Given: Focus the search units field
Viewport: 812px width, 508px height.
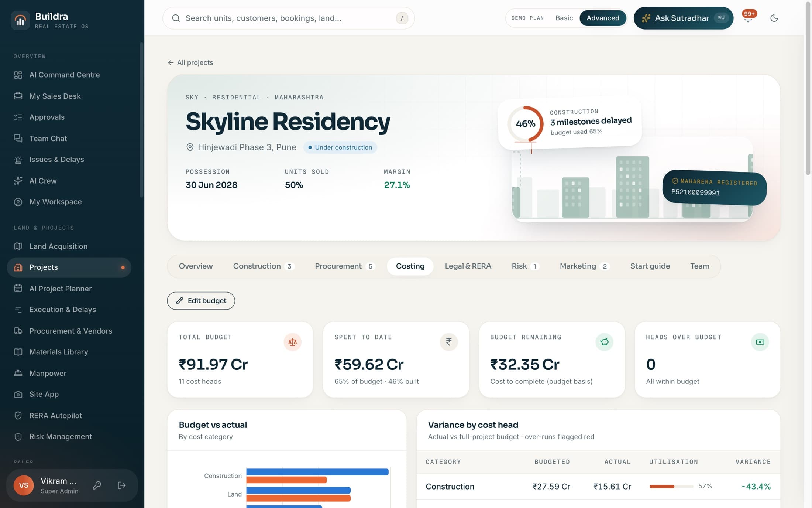Looking at the screenshot, I should tap(288, 18).
